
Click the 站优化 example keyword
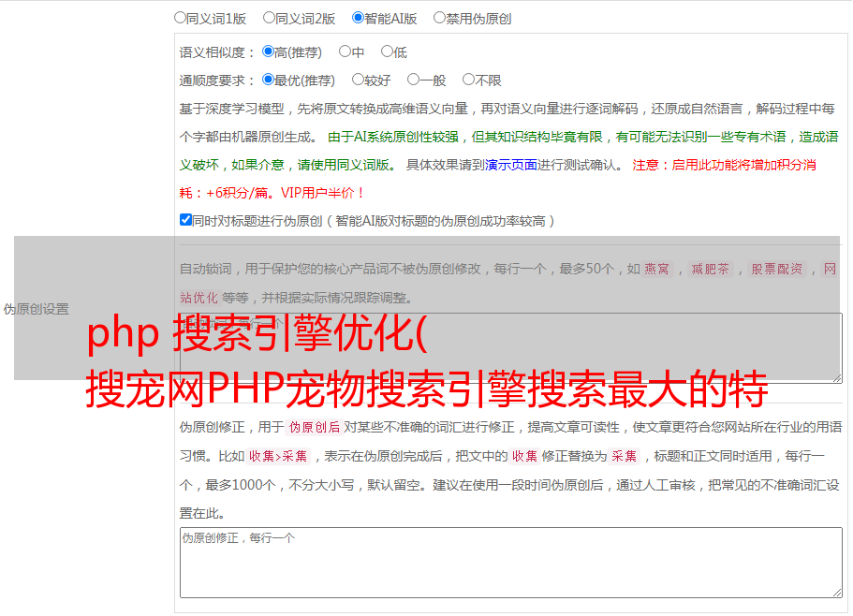[x=199, y=298]
